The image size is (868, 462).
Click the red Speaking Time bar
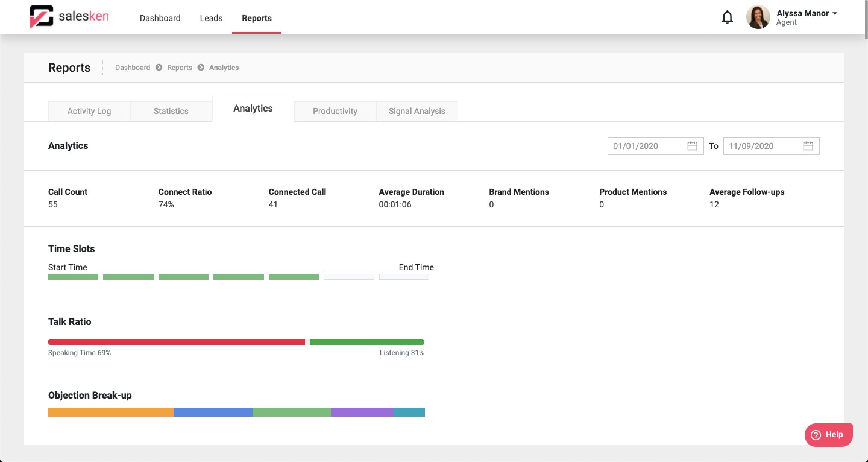coord(177,342)
